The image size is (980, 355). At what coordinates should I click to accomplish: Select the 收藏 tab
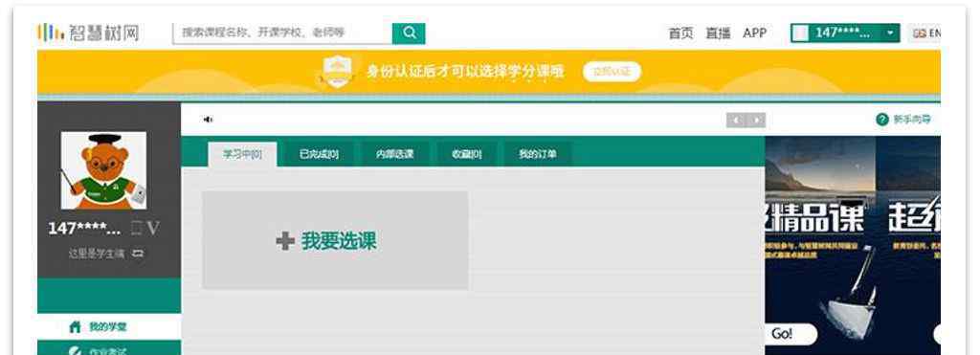(467, 154)
